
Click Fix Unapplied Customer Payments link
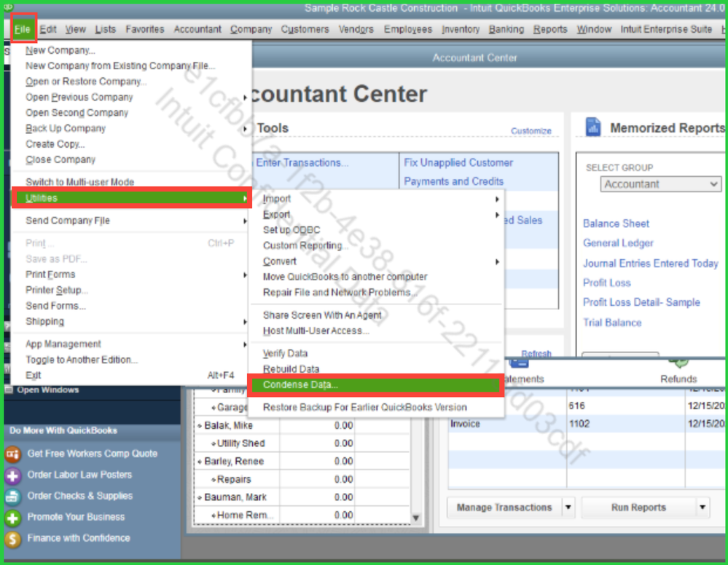pyautogui.click(x=458, y=172)
